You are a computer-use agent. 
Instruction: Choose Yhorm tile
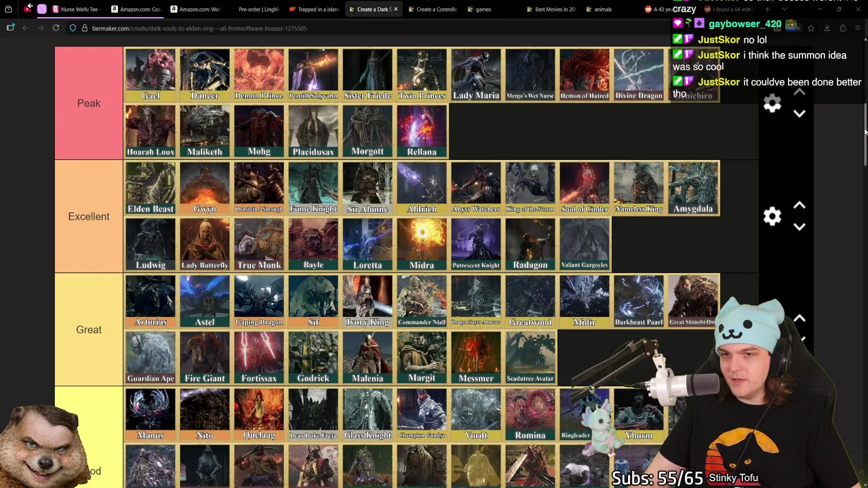pyautogui.click(x=639, y=414)
